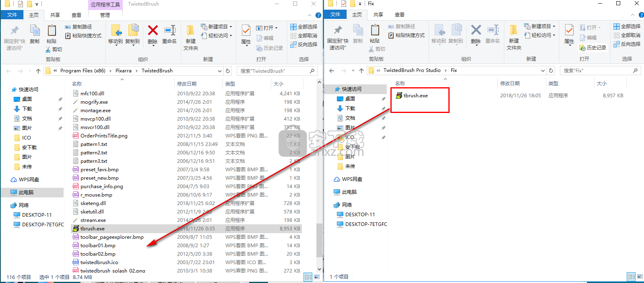Image resolution: width=644 pixels, height=283 pixels.
Task: Open Share (共享) tab in TwistedBrush window
Action: point(55,15)
